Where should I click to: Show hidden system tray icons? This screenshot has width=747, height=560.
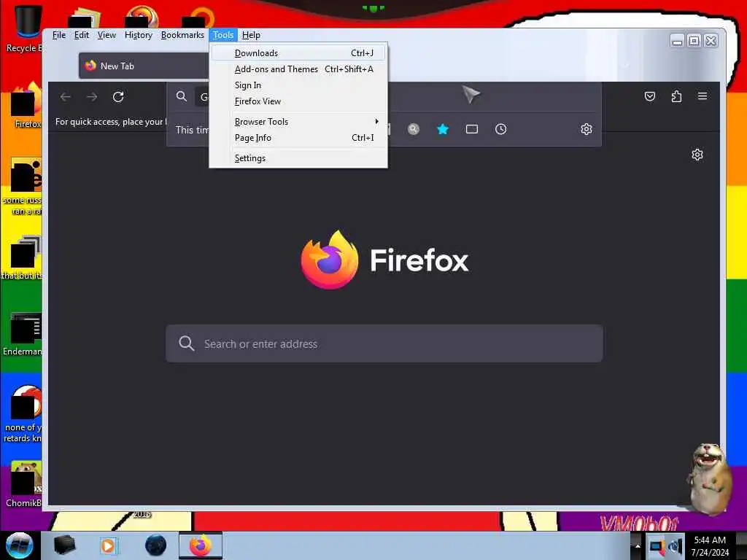(x=638, y=546)
